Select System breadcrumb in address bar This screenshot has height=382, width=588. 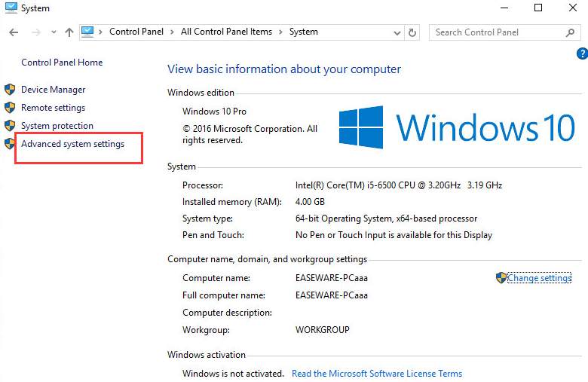point(303,32)
